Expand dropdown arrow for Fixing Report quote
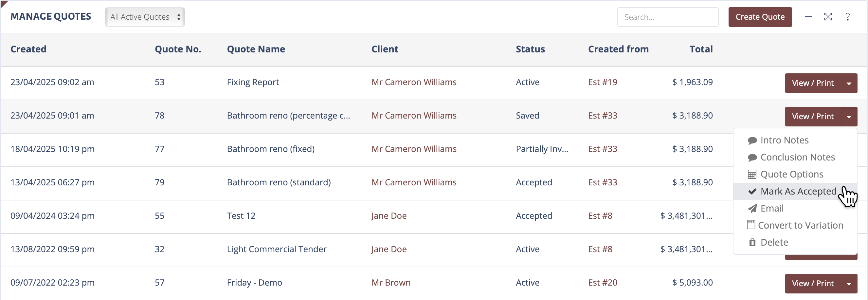868x300 pixels. click(x=849, y=83)
